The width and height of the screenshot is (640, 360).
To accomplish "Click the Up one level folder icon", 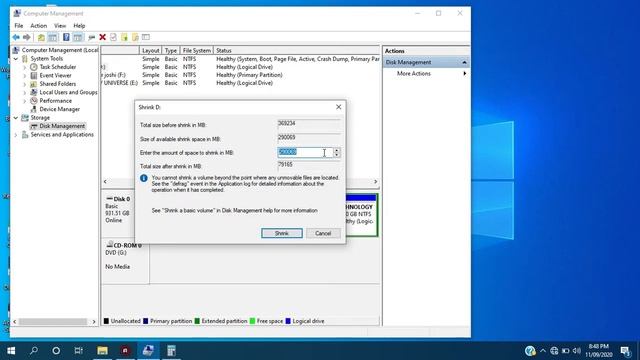I will pos(41,37).
